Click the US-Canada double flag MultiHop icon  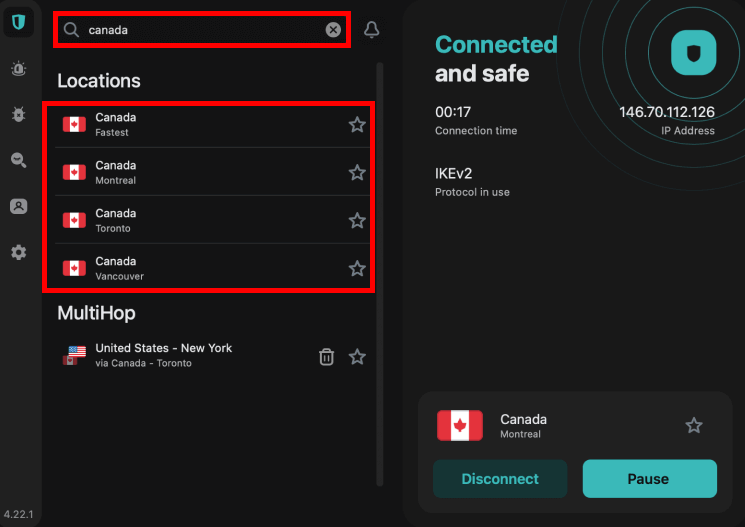click(x=74, y=355)
